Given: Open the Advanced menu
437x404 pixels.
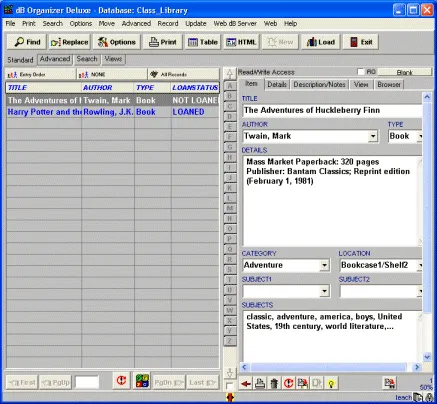Looking at the screenshot, I should (x=136, y=24).
